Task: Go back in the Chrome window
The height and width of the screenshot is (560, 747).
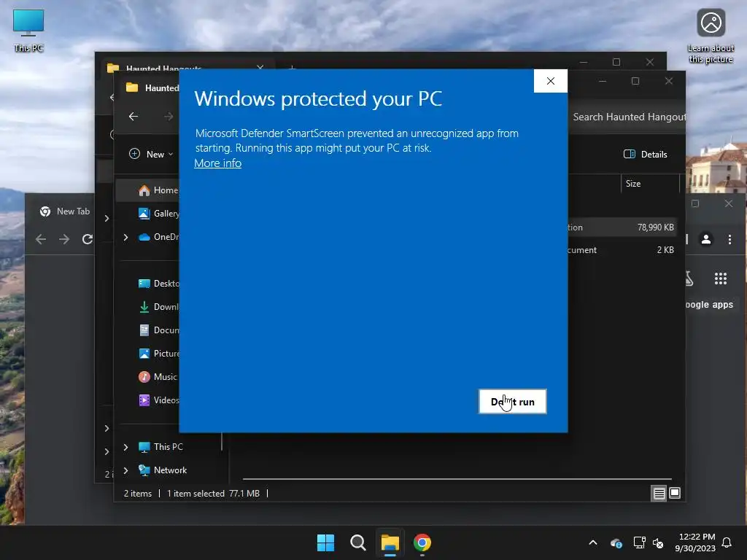Action: pos(41,239)
